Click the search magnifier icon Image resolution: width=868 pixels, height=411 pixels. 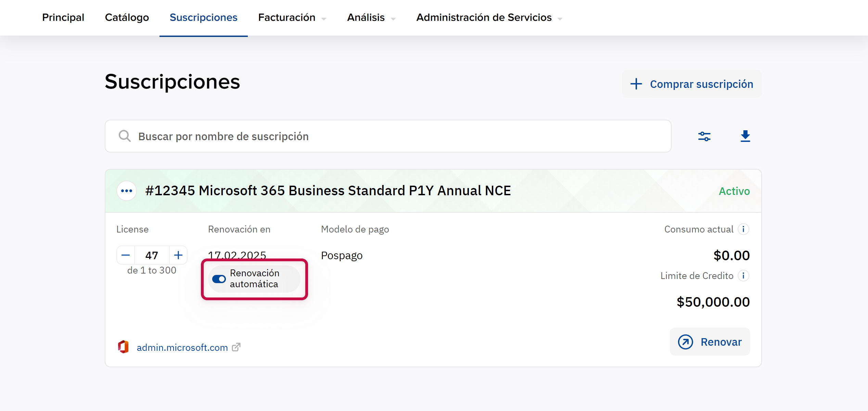[x=125, y=136]
